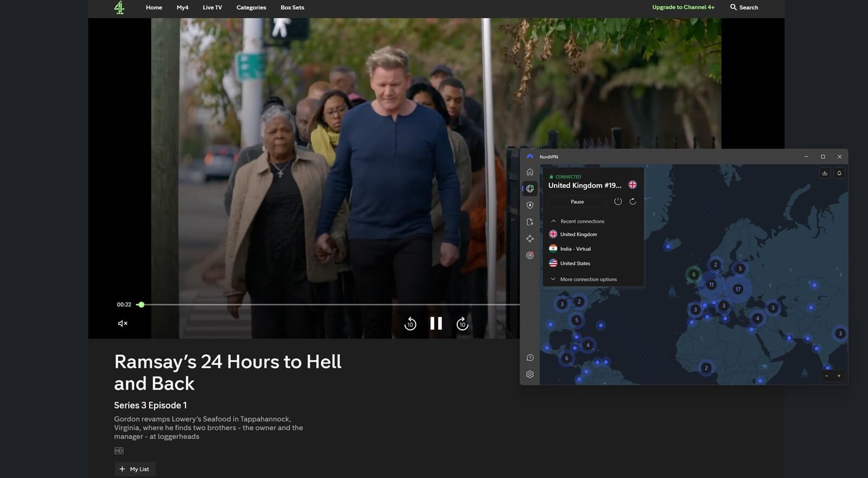This screenshot has width=868, height=478.
Task: Disconnect VPN with power icon
Action: tap(618, 201)
